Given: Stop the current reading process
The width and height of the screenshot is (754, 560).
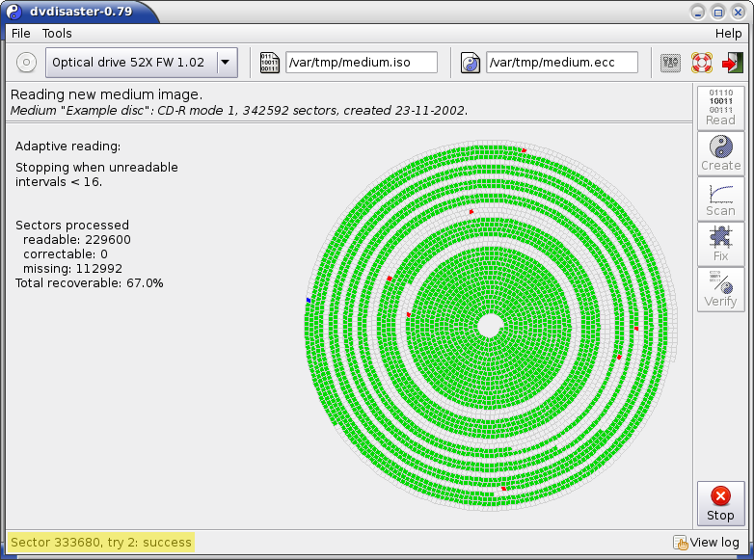Looking at the screenshot, I should coord(720,503).
